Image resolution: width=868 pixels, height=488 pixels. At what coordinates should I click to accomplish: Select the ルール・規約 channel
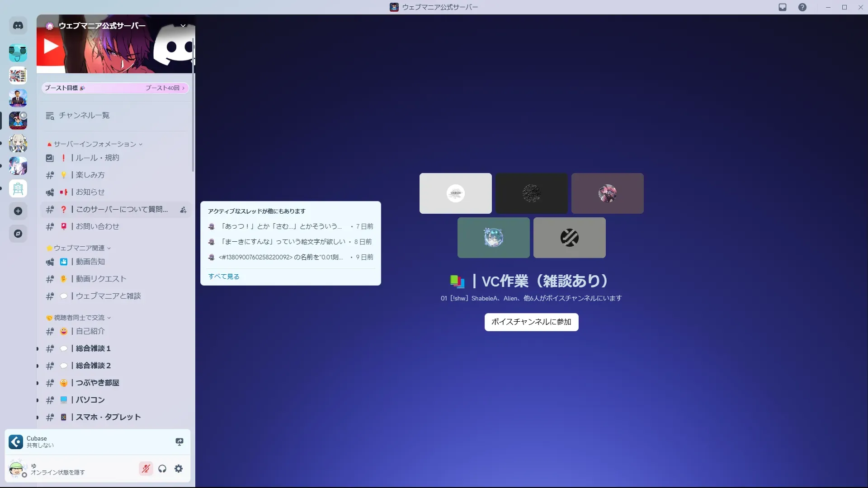point(97,158)
